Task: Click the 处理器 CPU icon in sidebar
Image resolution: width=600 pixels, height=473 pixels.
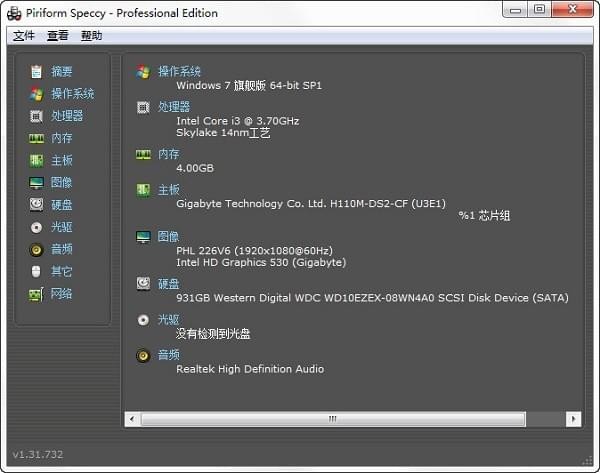Action: click(36, 116)
